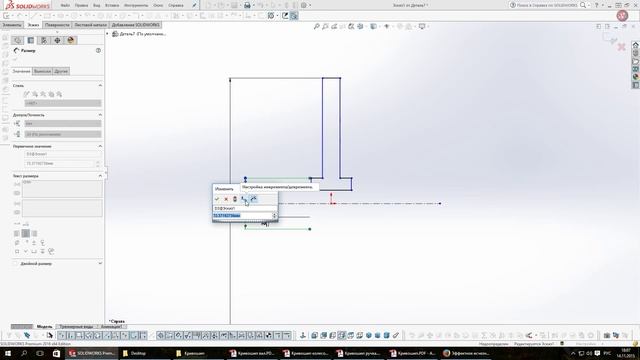Open the FeatureManager design tree tab icon
The width and height of the screenshot is (640, 360).
(18, 40)
